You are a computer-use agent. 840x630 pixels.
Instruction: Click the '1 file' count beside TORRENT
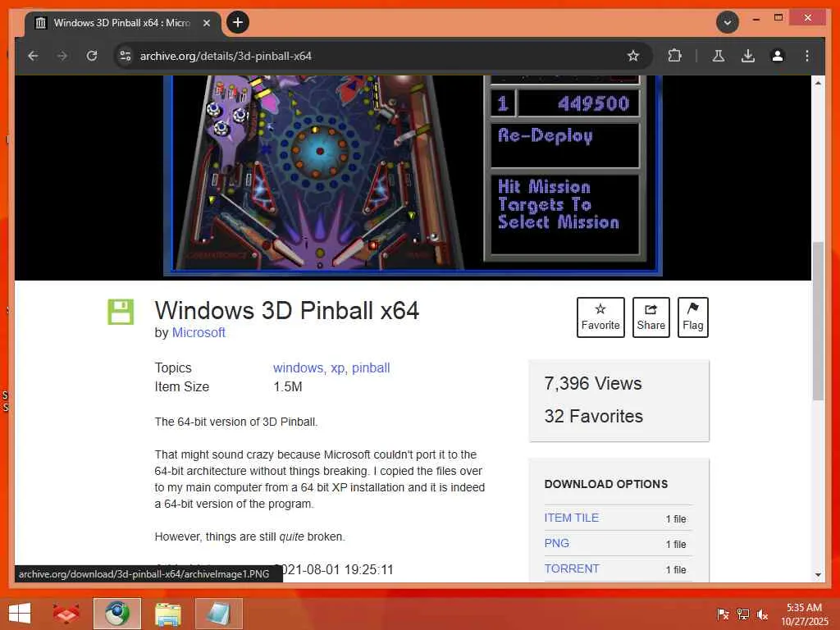(x=676, y=569)
